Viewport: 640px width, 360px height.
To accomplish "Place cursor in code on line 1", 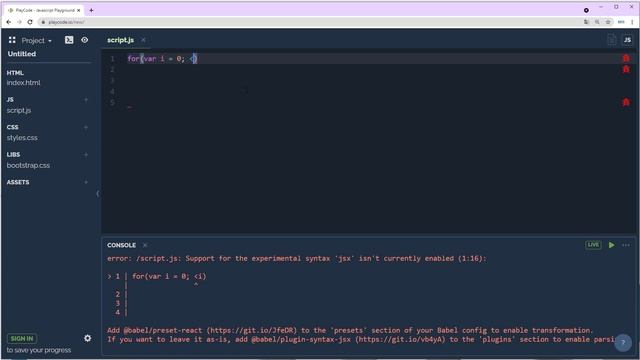I will (162, 59).
